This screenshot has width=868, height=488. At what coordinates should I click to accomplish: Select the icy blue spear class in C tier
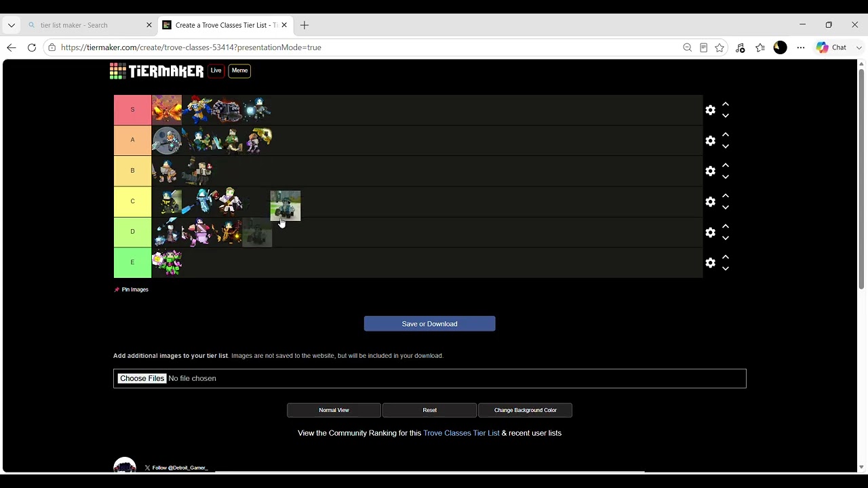point(197,201)
